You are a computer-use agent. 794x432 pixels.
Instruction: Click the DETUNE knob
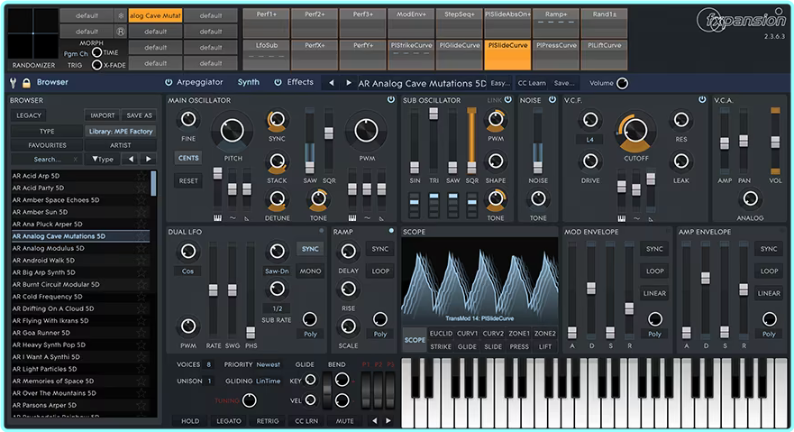[276, 200]
